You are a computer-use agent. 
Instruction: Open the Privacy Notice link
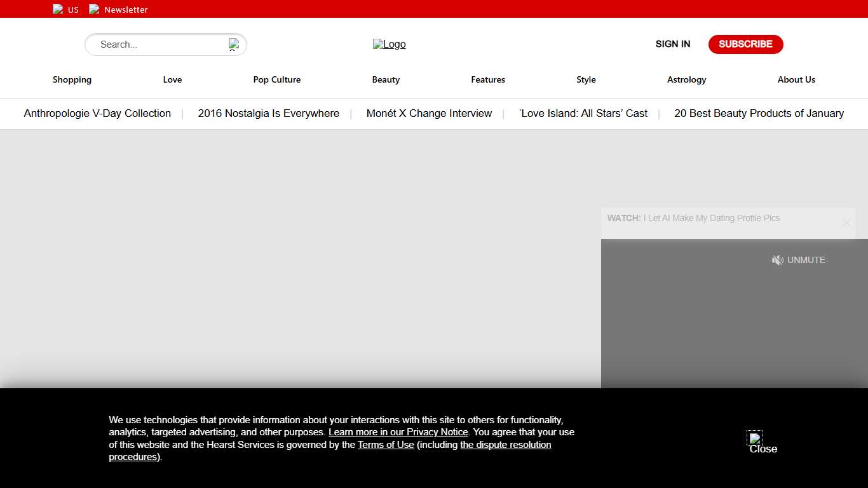click(x=398, y=432)
